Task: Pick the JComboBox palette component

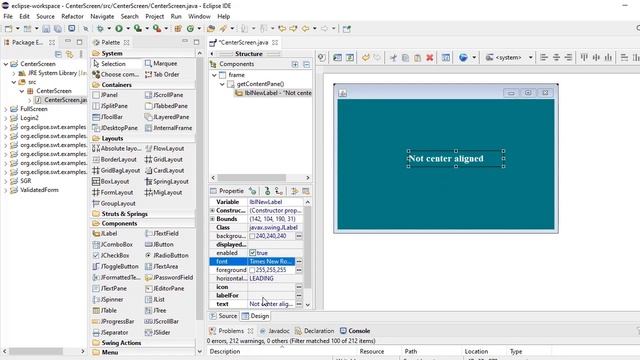Action: [113, 244]
